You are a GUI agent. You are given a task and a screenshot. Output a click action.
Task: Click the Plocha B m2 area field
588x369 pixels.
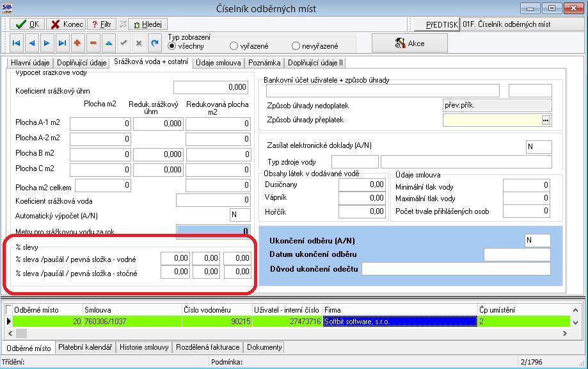100,154
